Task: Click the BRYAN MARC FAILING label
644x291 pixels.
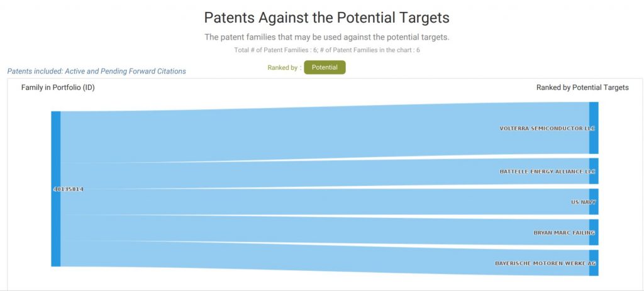Action: [564, 233]
